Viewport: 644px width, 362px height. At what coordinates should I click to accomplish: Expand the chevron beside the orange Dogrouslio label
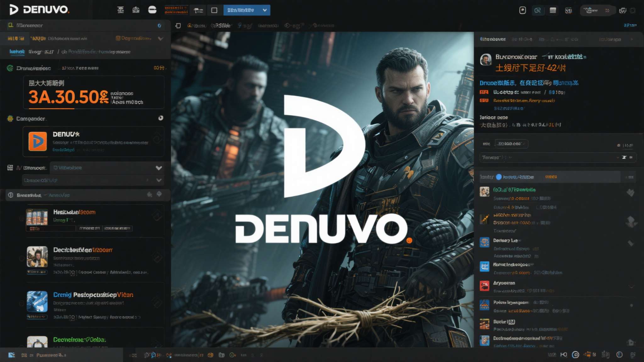coord(161,39)
